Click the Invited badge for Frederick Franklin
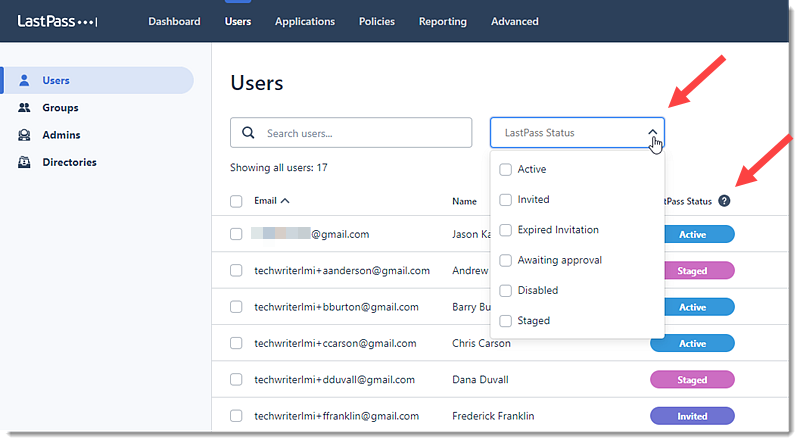Viewport: 795px width, 438px height. tap(692, 416)
